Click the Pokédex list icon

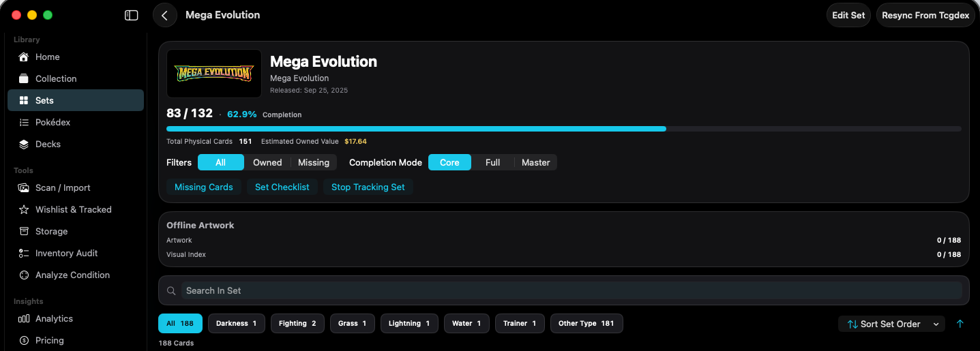pos(24,122)
